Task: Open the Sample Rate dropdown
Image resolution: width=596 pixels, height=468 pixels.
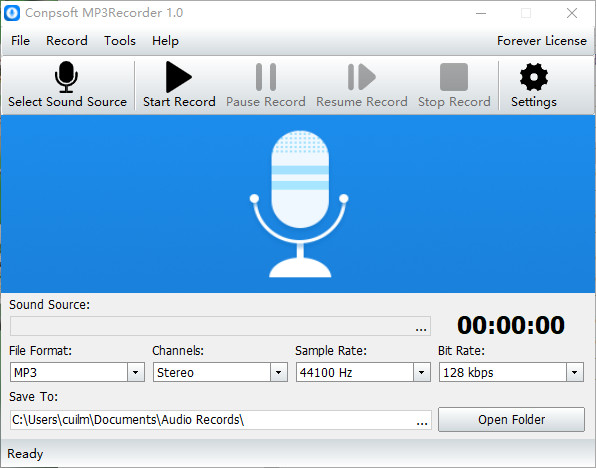Action: [x=422, y=372]
